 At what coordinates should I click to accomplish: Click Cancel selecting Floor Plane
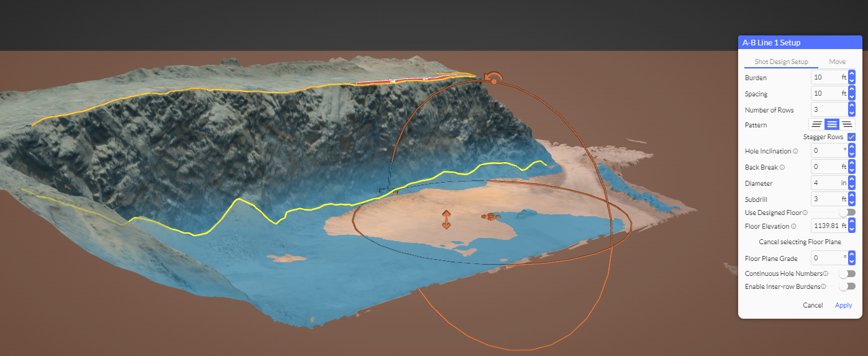798,242
